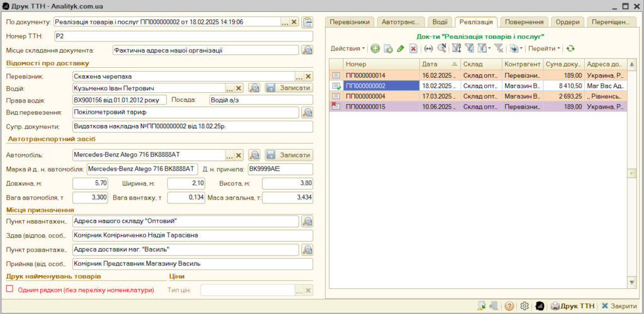Image resolution: width=644 pixels, height=314 pixels.
Task: Click the Analityk black head logo icon
Action: (x=540, y=306)
